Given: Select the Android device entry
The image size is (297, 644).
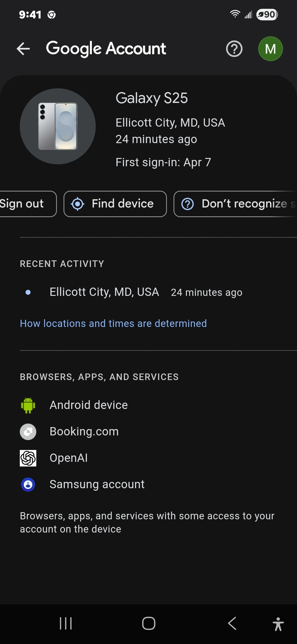Looking at the screenshot, I should pyautogui.click(x=89, y=405).
